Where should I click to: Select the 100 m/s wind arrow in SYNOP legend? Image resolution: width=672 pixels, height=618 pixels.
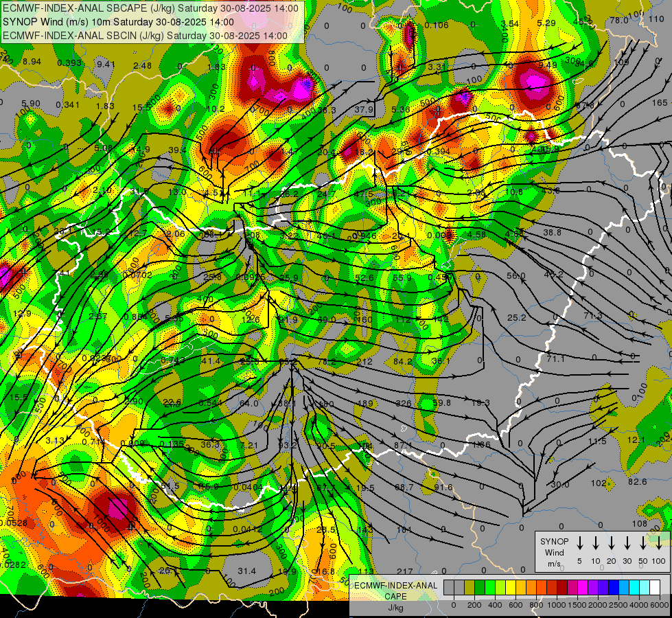pos(659,543)
